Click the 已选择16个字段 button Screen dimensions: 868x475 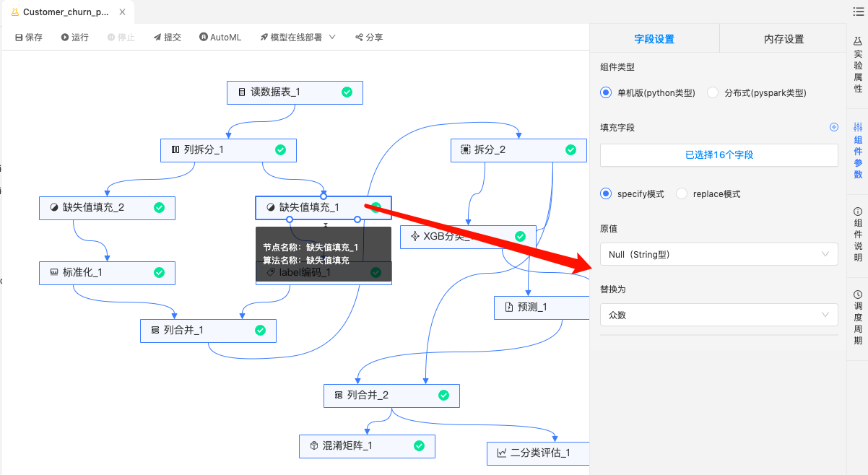[719, 154]
